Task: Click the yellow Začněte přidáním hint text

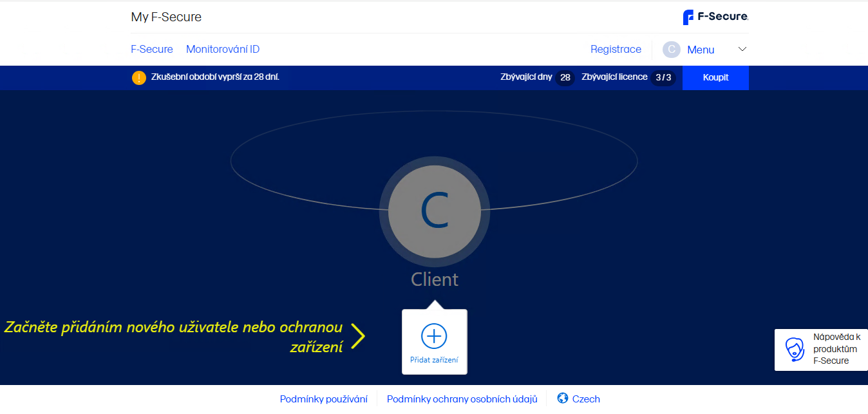Action: (174, 337)
